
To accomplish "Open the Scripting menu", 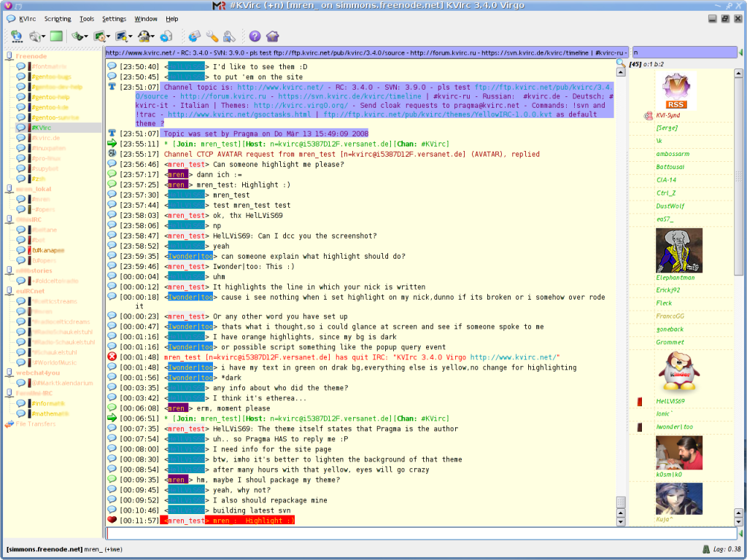I will [58, 18].
